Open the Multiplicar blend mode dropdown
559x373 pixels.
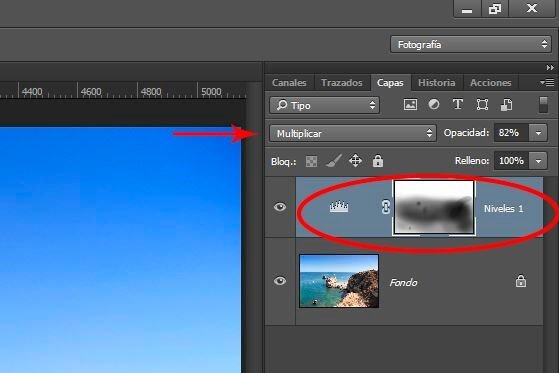[x=353, y=133]
